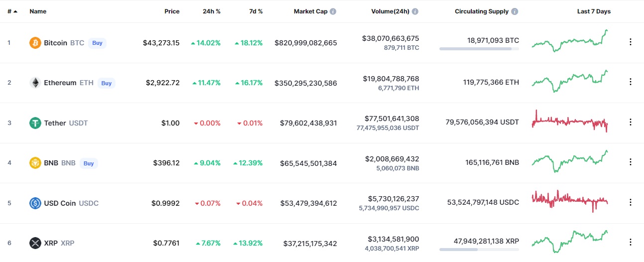The height and width of the screenshot is (262, 644).
Task: Click the BNB logo icon
Action: pyautogui.click(x=35, y=163)
